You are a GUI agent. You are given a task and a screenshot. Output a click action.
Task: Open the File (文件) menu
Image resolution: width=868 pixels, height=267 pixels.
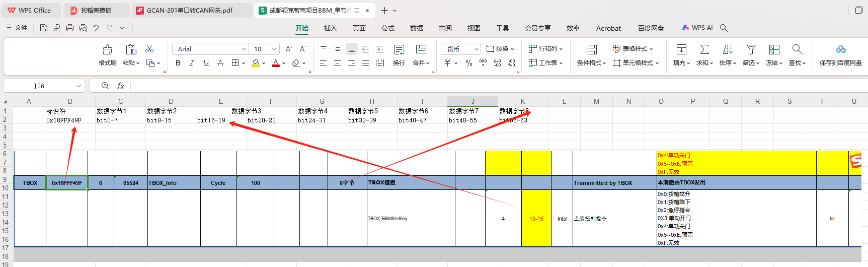coord(17,28)
